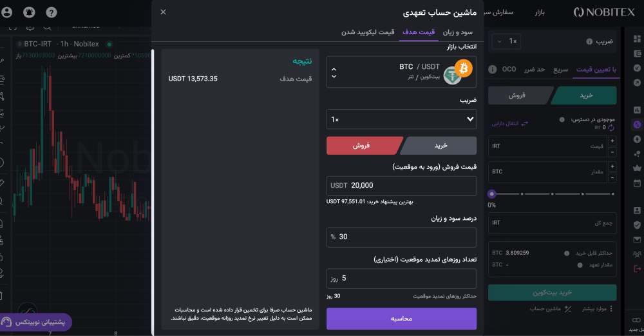Image resolution: width=644 pixels, height=336 pixels.
Task: Open the user profile icon
Action: click(x=7, y=12)
